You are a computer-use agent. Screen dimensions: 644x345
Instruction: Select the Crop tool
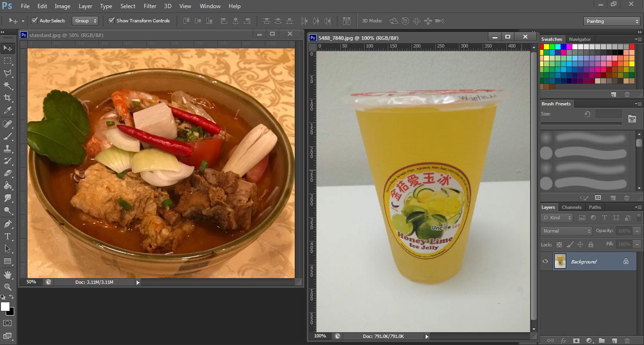[8, 98]
